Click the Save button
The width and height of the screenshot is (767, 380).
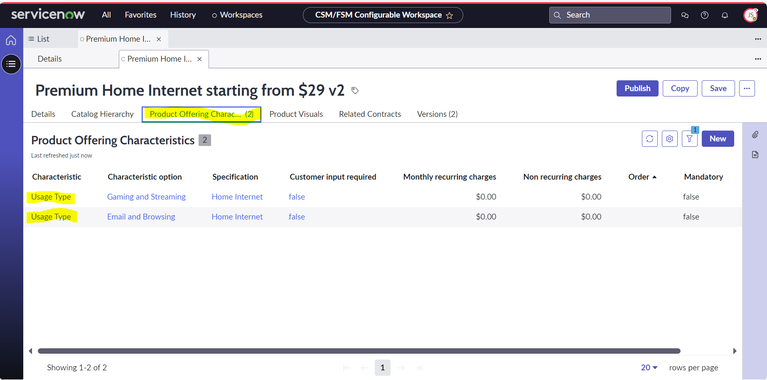click(718, 89)
